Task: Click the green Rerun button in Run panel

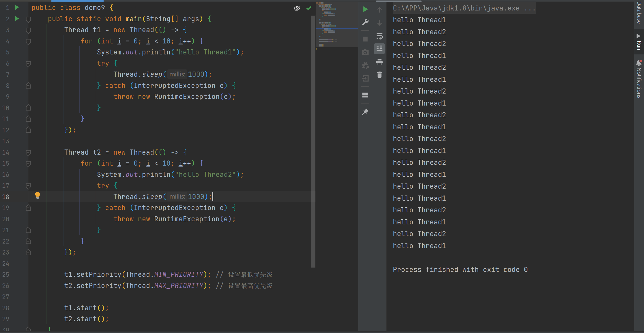Action: pyautogui.click(x=365, y=9)
